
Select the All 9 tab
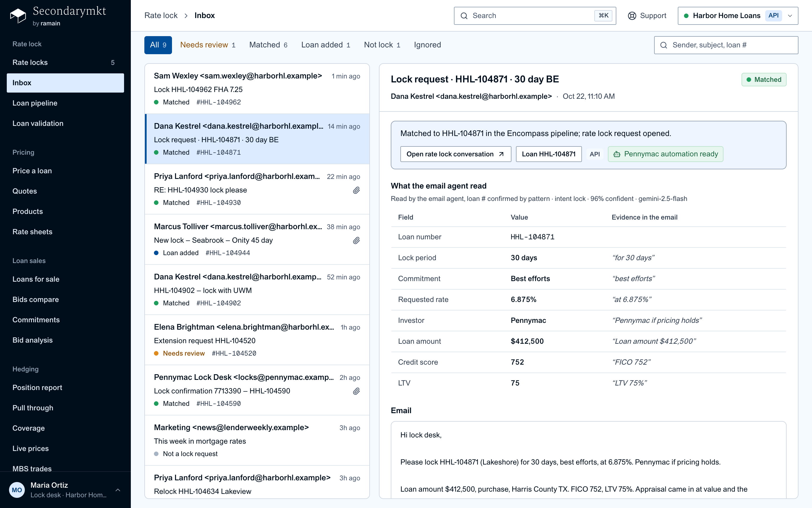pyautogui.click(x=158, y=45)
